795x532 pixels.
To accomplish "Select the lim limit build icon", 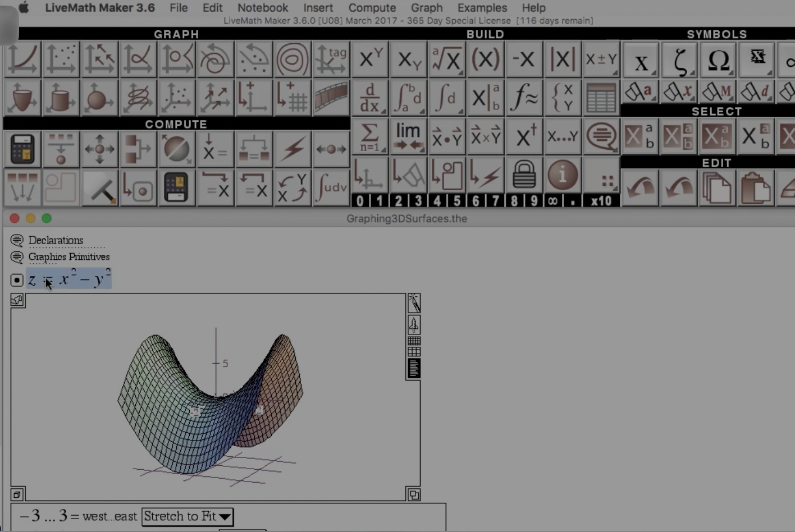I will click(408, 136).
